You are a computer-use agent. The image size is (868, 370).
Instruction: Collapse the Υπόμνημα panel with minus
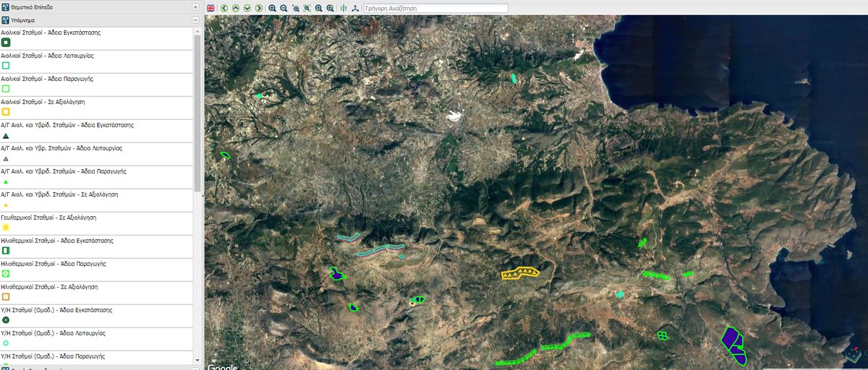[195, 21]
